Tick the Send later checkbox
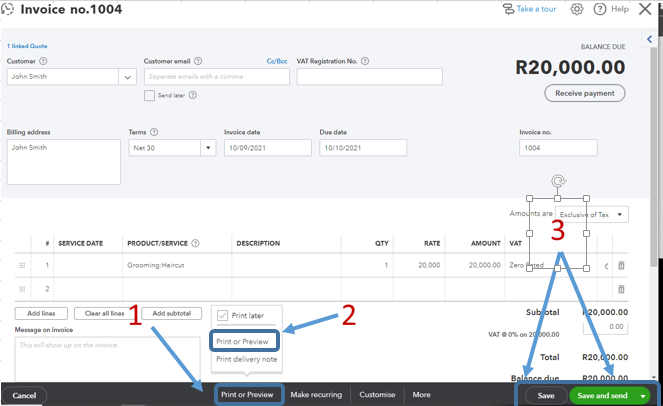The height and width of the screenshot is (406, 663). point(149,96)
